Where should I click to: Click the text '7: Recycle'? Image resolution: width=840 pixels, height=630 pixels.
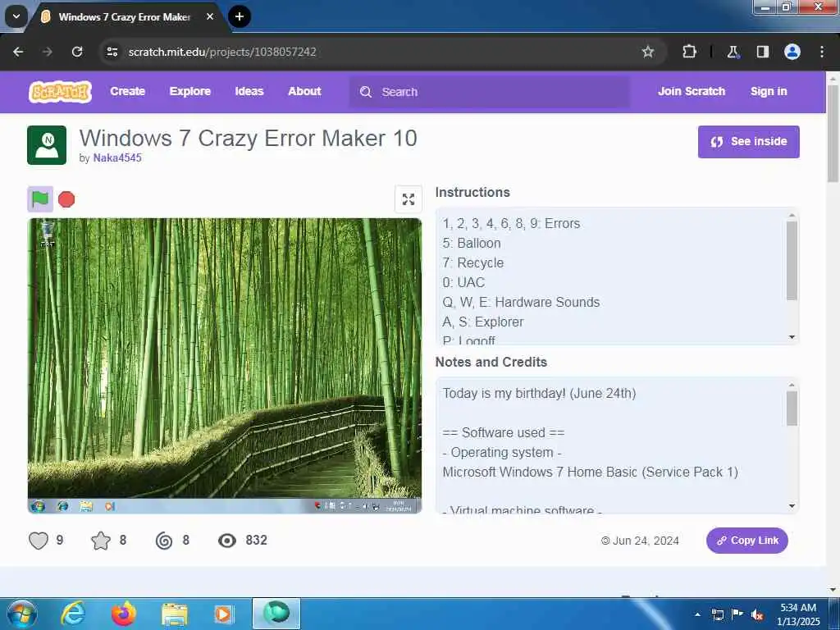[x=473, y=263]
